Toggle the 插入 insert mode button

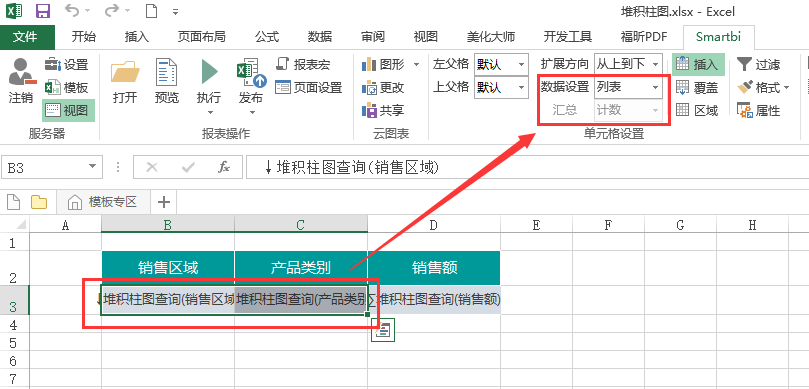point(698,64)
